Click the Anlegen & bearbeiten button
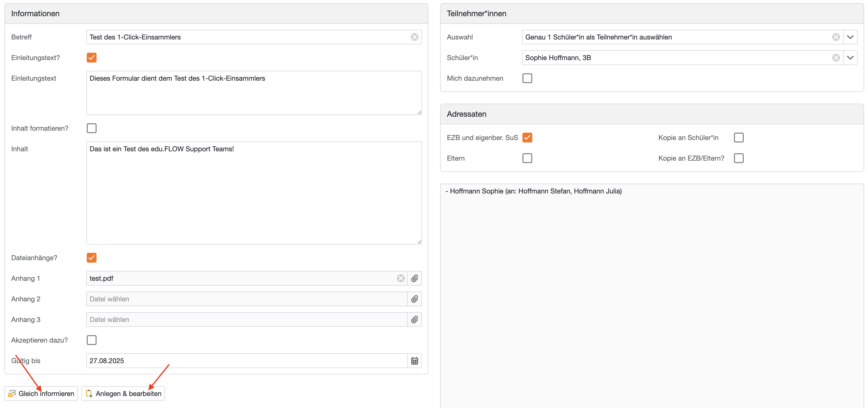 pyautogui.click(x=123, y=394)
